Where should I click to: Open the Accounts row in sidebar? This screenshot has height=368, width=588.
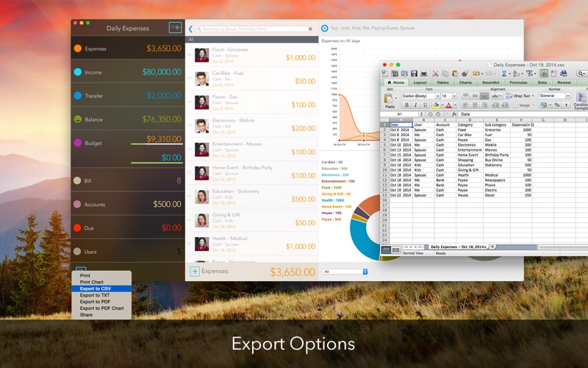[127, 205]
